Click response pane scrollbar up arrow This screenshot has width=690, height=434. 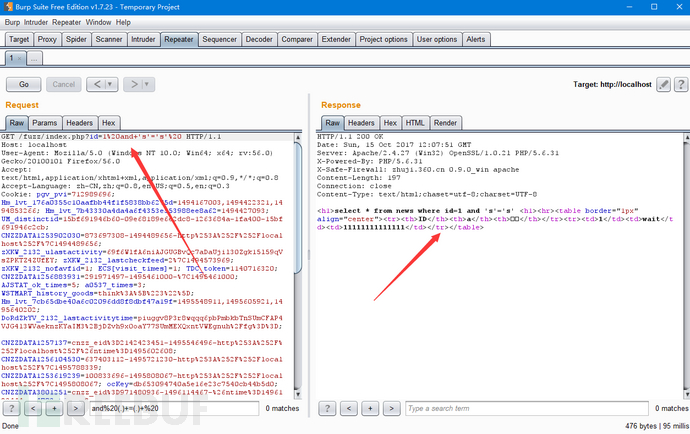point(686,137)
